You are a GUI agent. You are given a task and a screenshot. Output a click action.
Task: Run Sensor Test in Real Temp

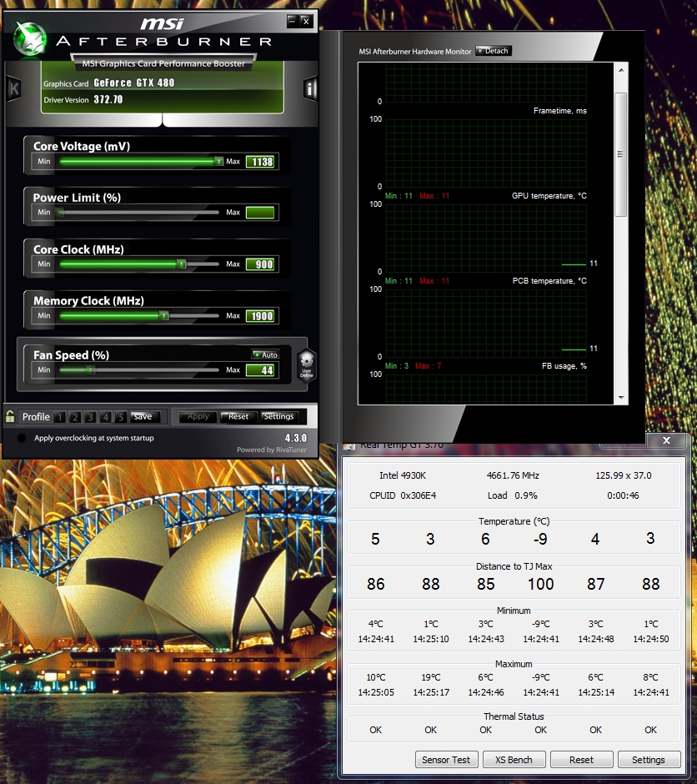point(446,760)
